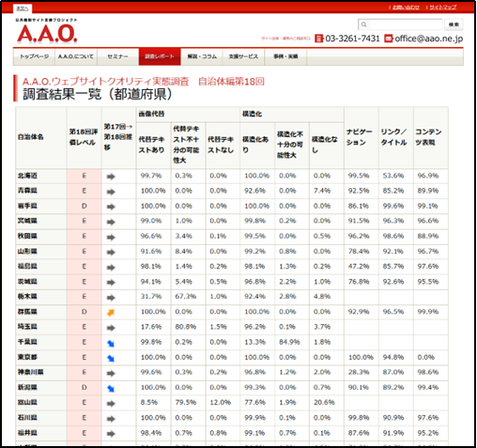Screen dimensions: 477x448
Task: Open the A.A.O.について menu tab
Action: (76, 56)
